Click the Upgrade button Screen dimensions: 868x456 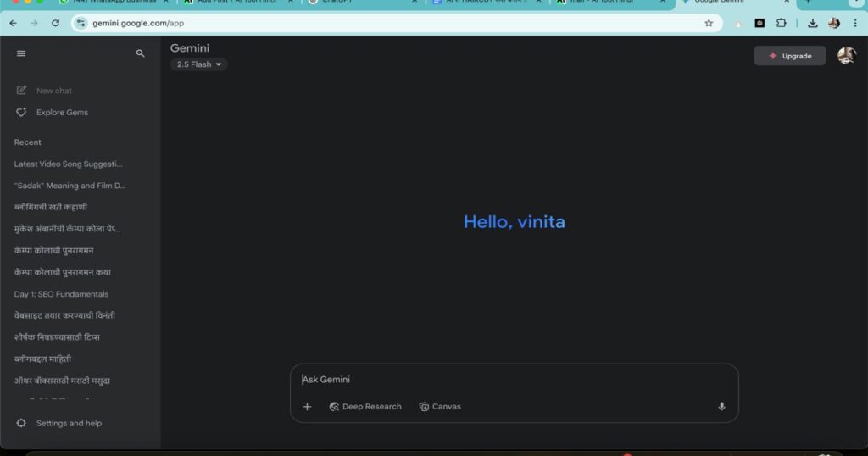(x=790, y=56)
